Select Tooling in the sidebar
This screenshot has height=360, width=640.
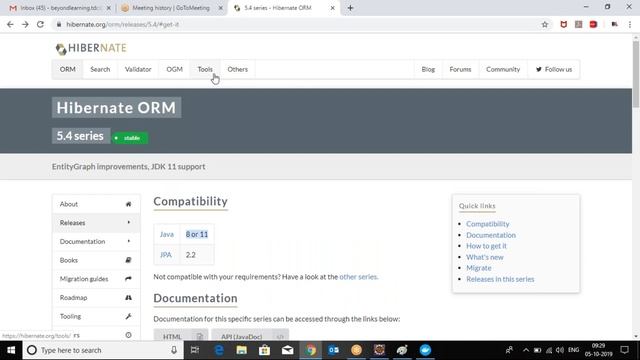[x=96, y=316]
